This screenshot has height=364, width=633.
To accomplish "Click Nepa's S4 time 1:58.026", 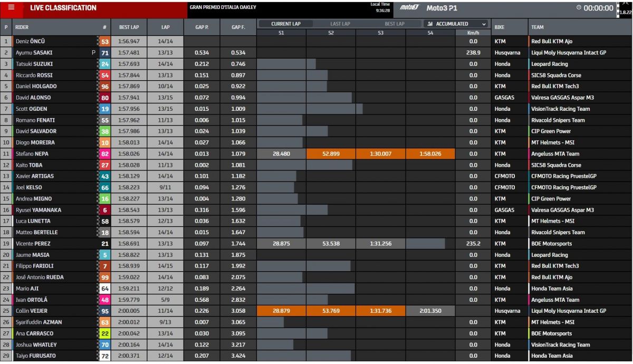I will click(x=430, y=154).
